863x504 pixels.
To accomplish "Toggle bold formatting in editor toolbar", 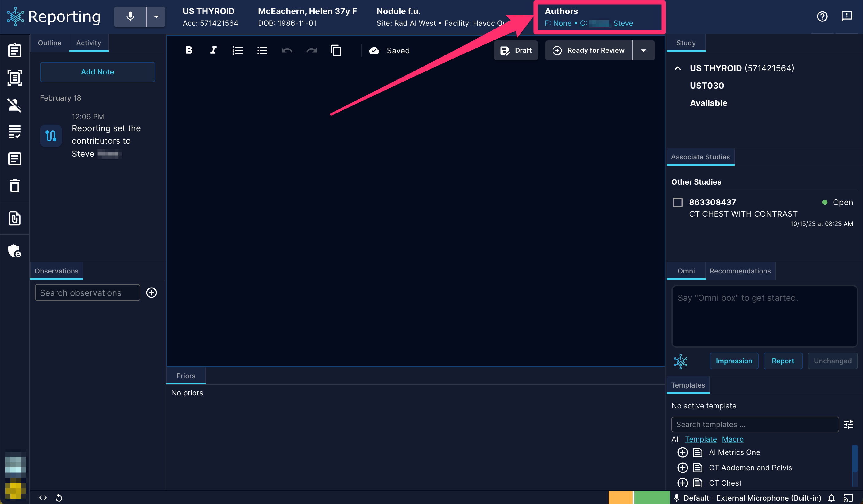I will point(189,50).
